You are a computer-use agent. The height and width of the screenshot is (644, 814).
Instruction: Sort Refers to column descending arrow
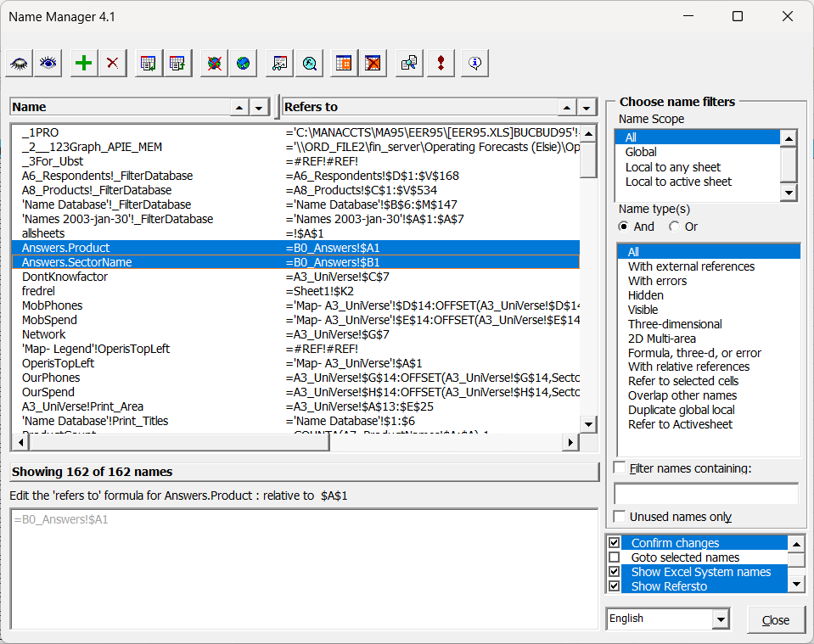(587, 108)
